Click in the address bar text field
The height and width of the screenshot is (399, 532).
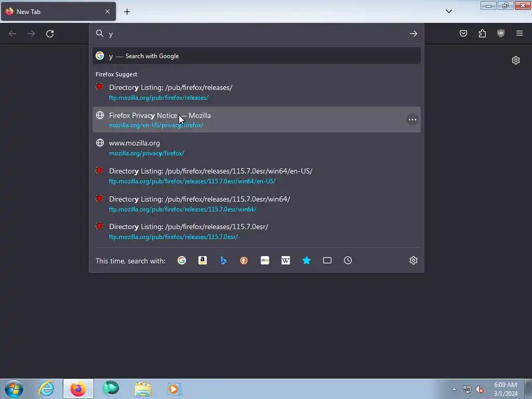(257, 34)
